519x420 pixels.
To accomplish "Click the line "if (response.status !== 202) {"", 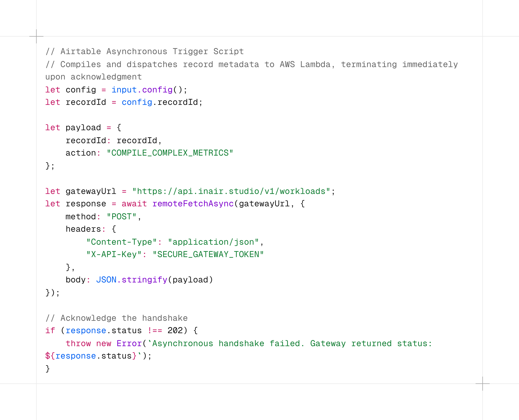I will click(122, 331).
